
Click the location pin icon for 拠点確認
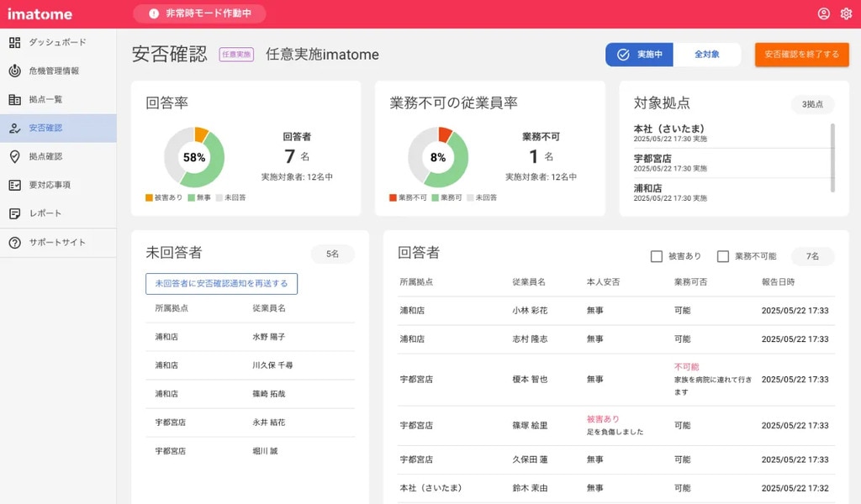coord(14,156)
